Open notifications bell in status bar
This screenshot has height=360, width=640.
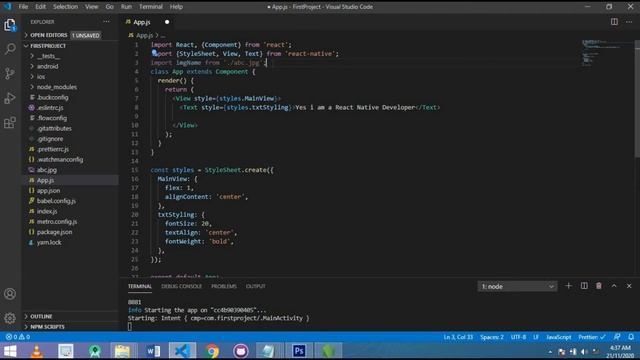click(x=631, y=337)
